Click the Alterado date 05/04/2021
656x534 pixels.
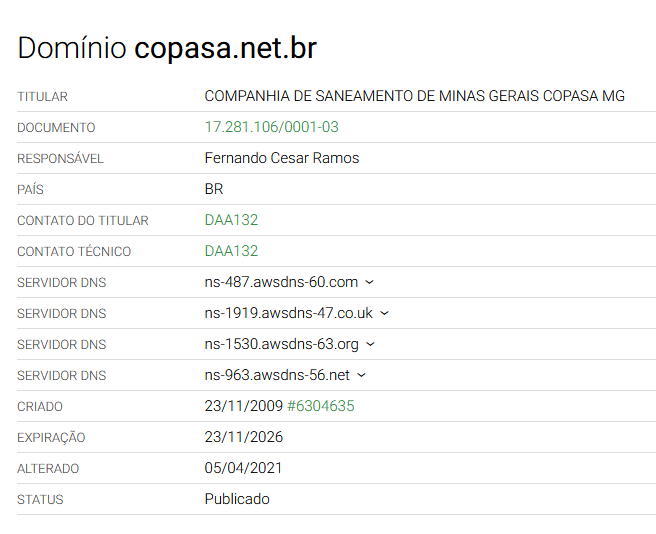pos(243,468)
